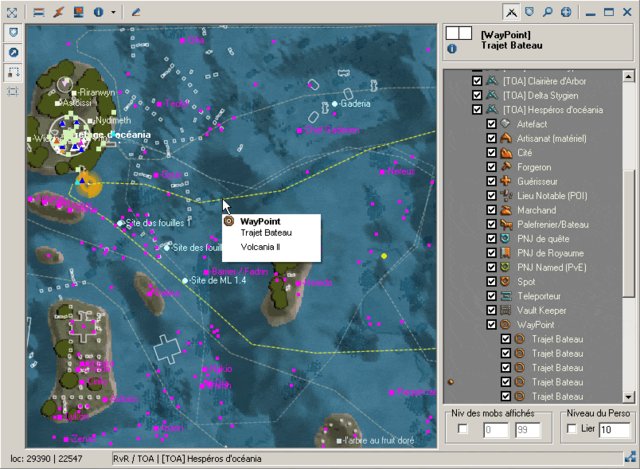The width and height of the screenshot is (640, 469).
Task: Open the dropdown arrow next to info toolbar icon
Action: click(x=113, y=12)
